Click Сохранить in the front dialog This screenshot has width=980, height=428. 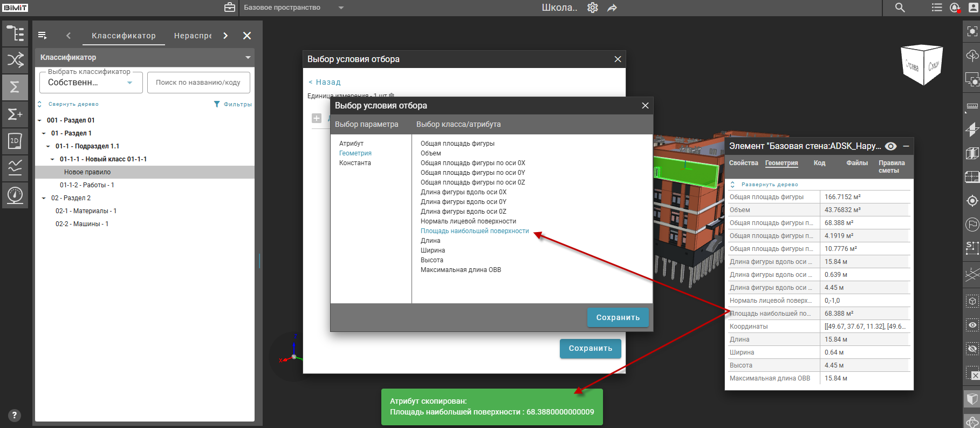tap(618, 317)
